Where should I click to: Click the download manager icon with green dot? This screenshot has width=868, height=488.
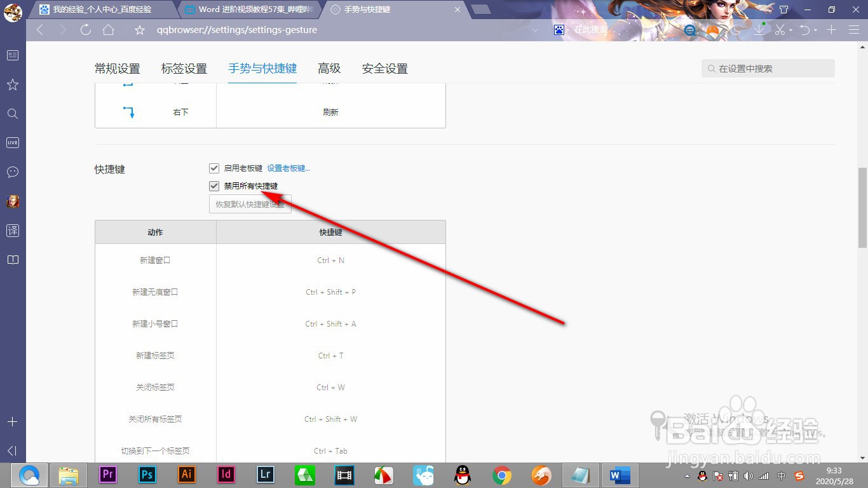click(759, 29)
